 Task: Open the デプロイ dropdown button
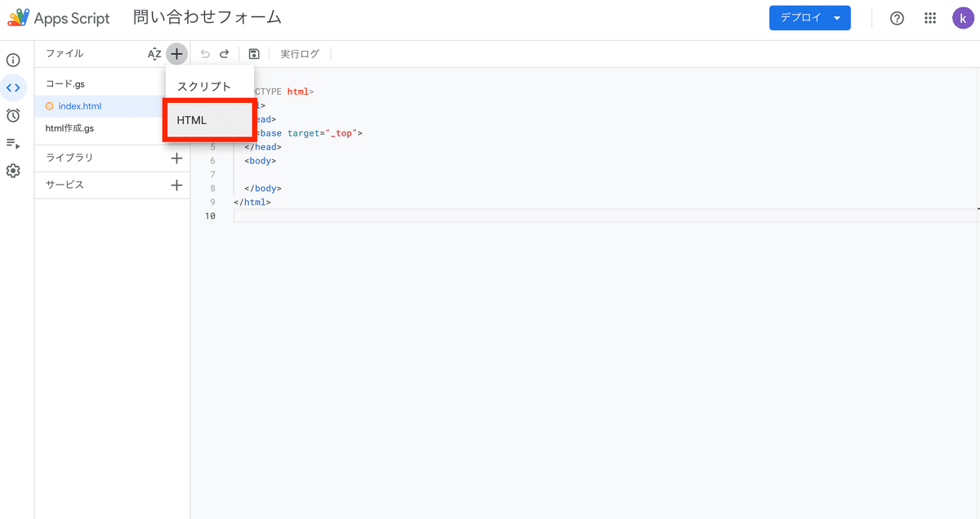pos(810,18)
